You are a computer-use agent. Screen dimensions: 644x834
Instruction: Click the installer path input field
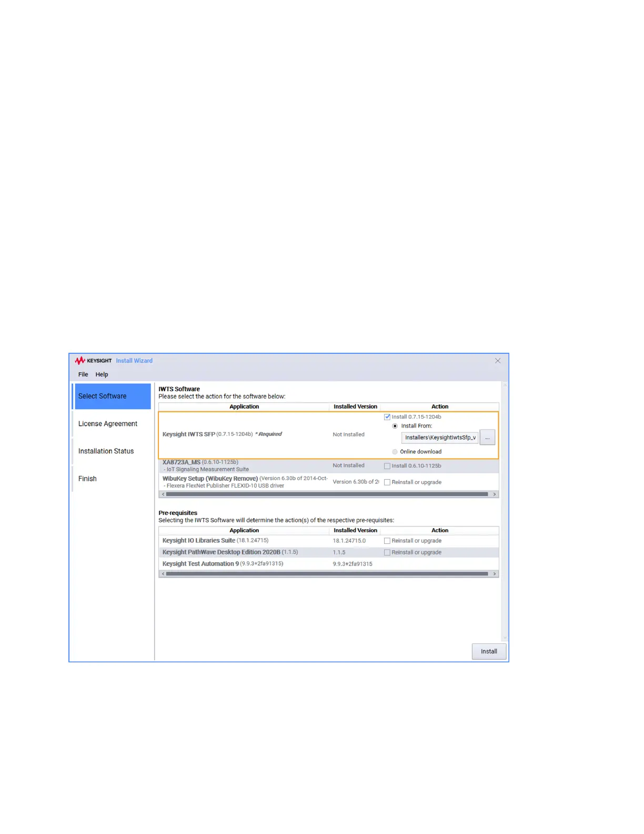coord(440,438)
